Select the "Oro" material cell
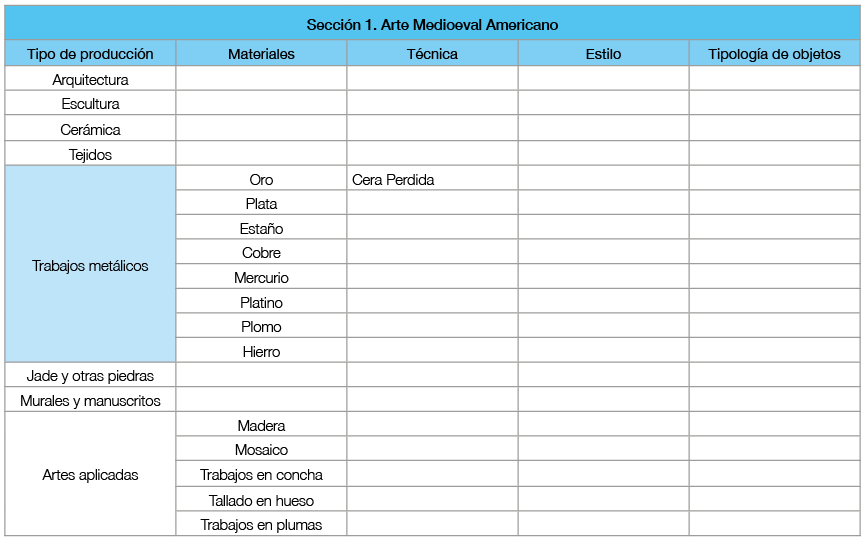 (261, 180)
